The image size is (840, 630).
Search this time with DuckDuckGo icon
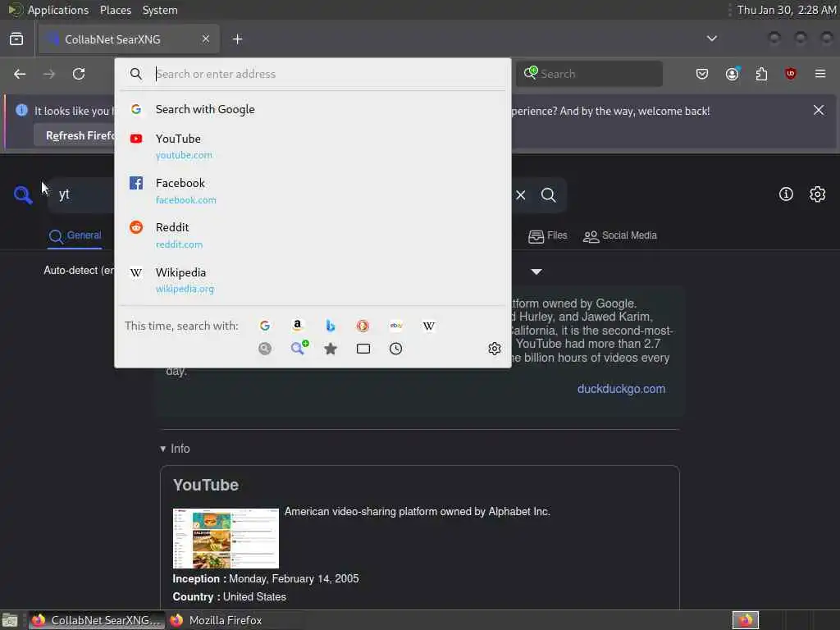point(363,326)
